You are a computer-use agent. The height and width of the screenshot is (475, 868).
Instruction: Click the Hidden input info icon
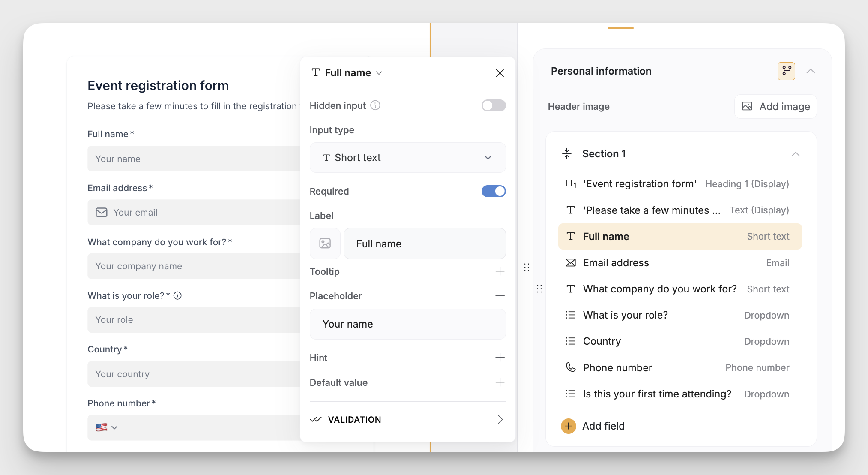[375, 105]
